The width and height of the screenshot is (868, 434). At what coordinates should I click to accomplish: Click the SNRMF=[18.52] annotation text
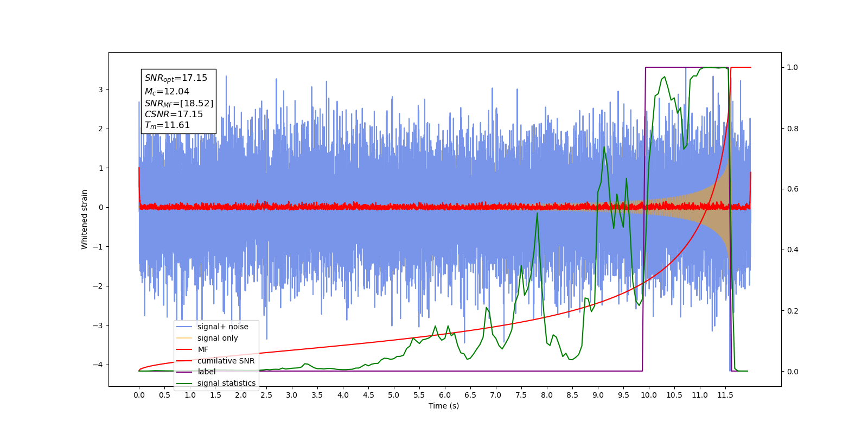pyautogui.click(x=179, y=103)
